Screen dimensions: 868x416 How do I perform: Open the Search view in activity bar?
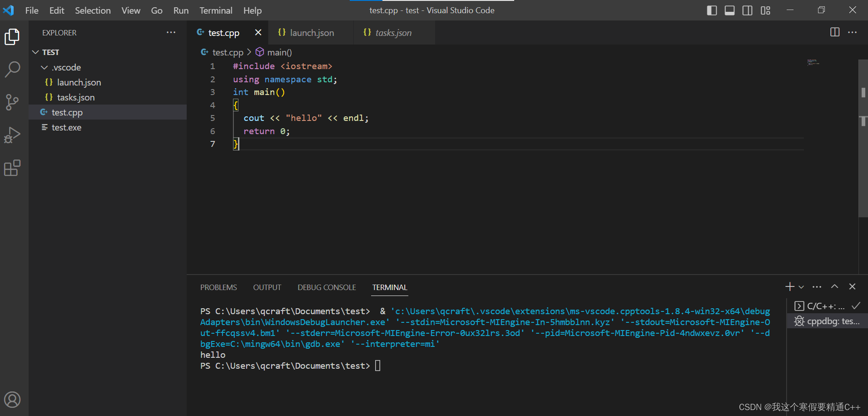click(12, 70)
